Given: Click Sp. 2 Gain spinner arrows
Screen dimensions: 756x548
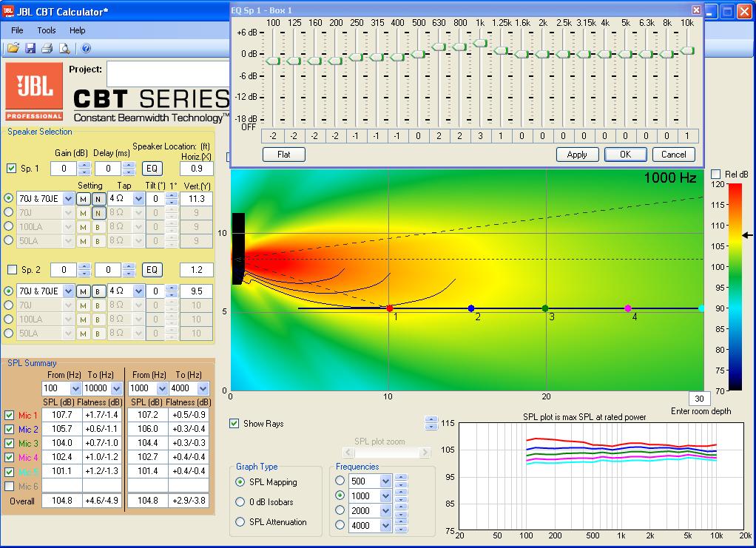Looking at the screenshot, I should point(84,270).
